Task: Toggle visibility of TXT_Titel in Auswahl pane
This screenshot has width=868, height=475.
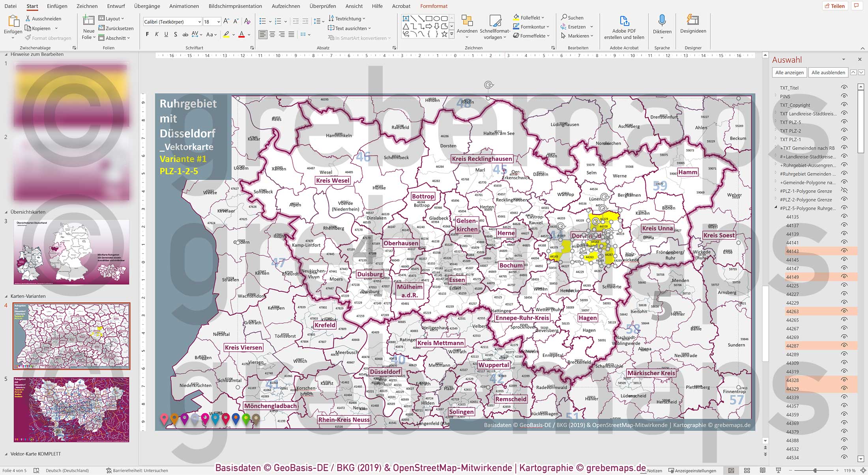Action: click(x=844, y=88)
